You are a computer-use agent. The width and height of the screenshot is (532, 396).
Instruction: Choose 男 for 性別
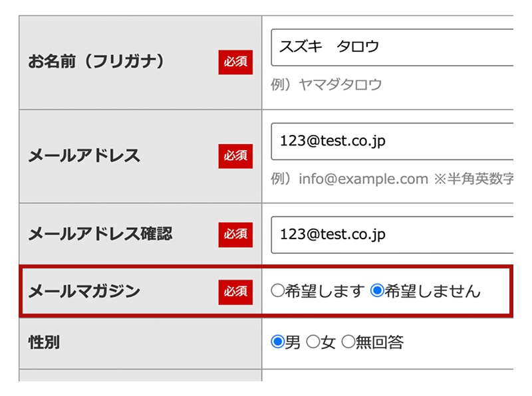point(278,342)
